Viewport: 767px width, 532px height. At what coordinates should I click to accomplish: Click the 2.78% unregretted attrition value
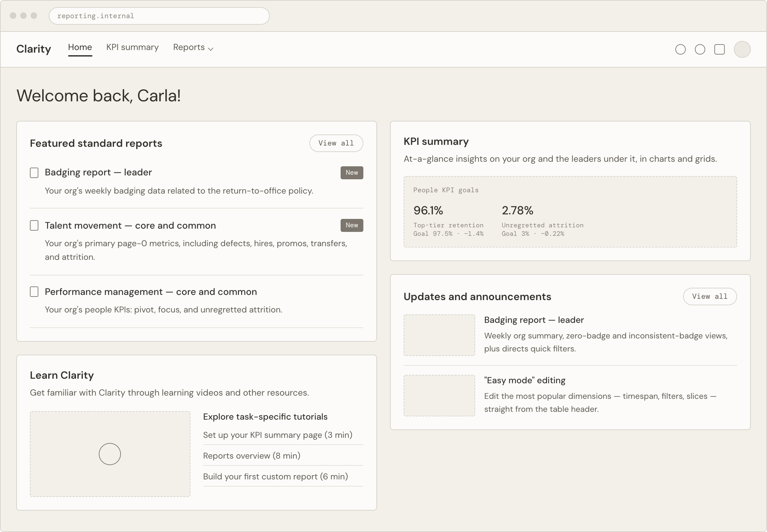click(517, 211)
